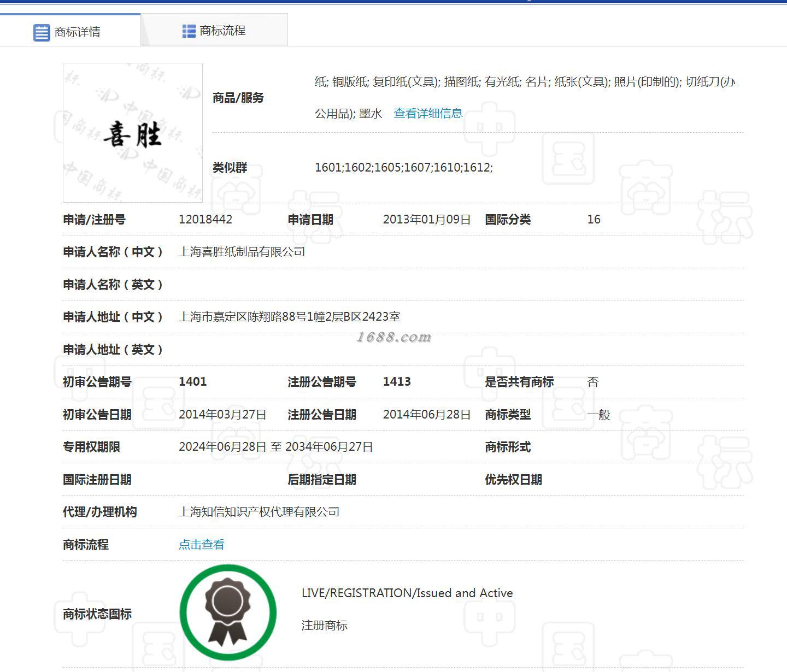The height and width of the screenshot is (672, 787).
Task: Select the registration number 12018442
Action: click(205, 220)
